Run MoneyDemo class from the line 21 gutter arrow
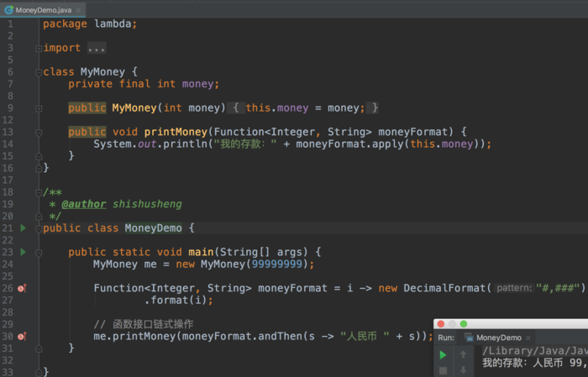 [24, 228]
